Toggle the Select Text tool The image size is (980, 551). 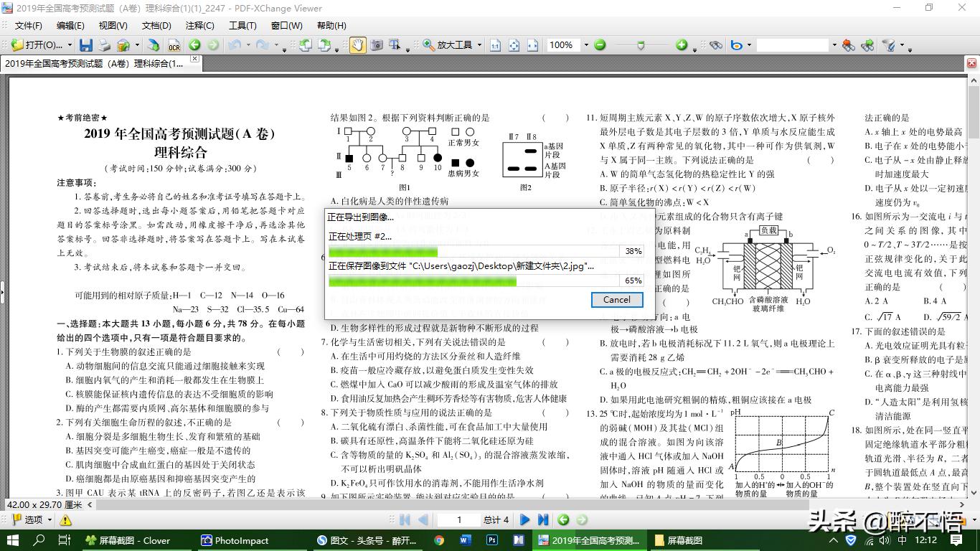tap(395, 45)
